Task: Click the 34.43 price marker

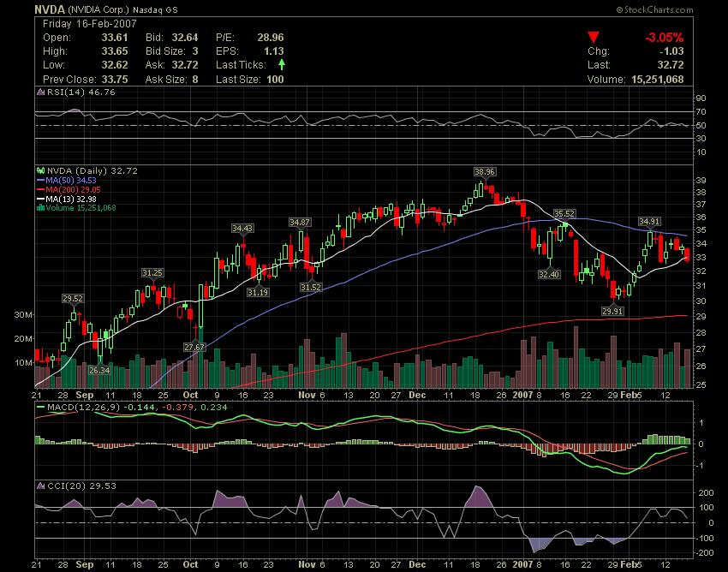Action: click(x=242, y=229)
